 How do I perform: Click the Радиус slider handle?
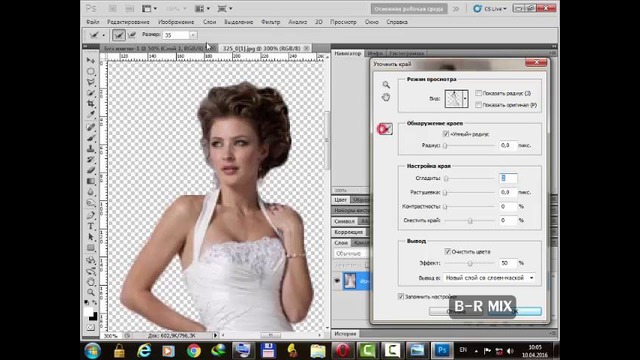pyautogui.click(x=445, y=145)
